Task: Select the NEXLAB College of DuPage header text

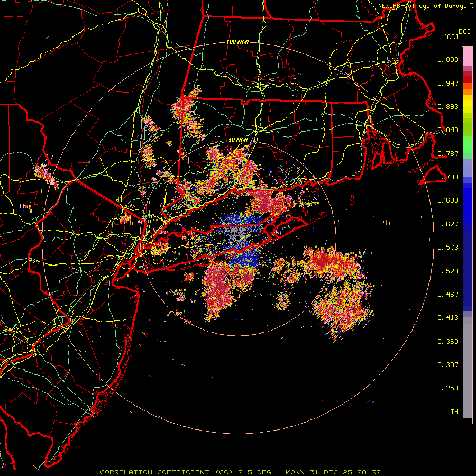Action: pos(426,6)
